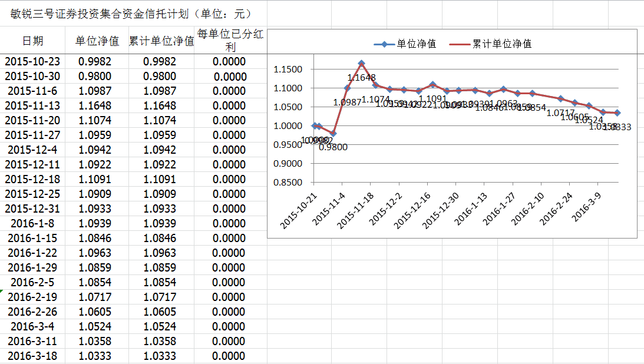Click the date cell 2016-3-18
Viewport: 644px width, 364px height.
[x=32, y=356]
